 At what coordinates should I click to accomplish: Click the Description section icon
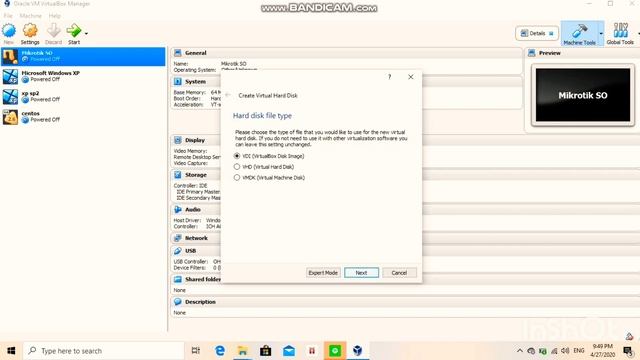click(x=178, y=302)
